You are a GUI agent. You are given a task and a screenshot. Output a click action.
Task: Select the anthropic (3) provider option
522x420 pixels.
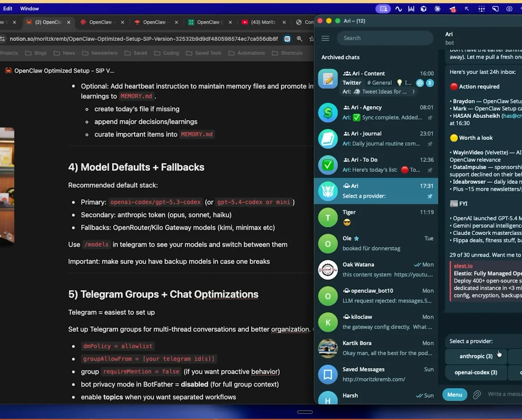(x=475, y=356)
